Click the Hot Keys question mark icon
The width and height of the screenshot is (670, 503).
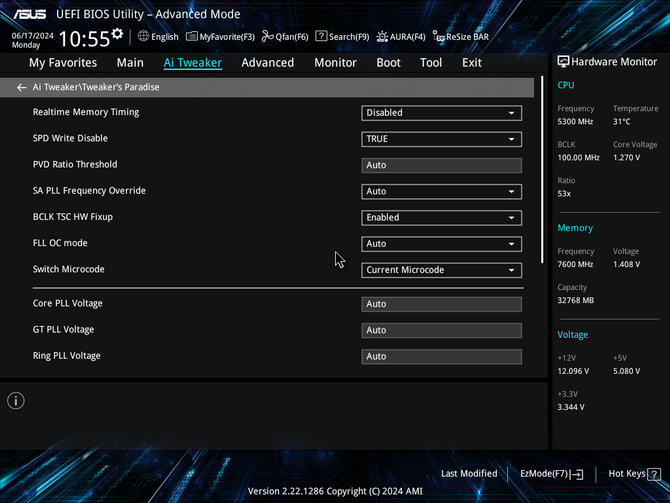[x=654, y=474]
